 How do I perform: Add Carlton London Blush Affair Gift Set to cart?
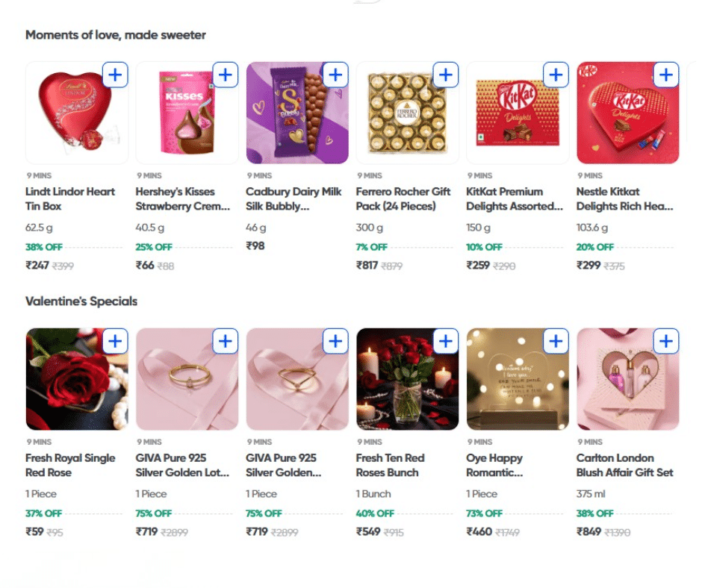pos(666,341)
